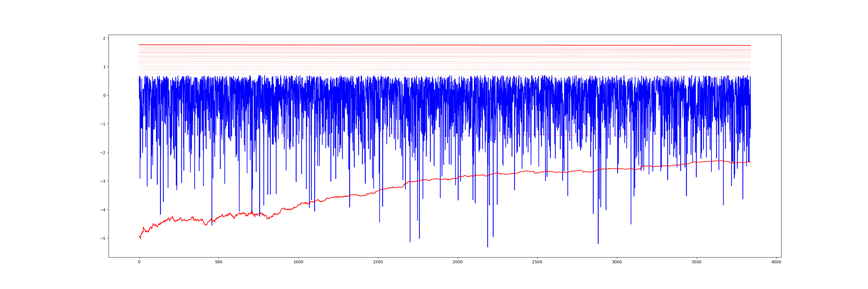
Task: Click the y-axis tick label −2
Action: tap(103, 153)
